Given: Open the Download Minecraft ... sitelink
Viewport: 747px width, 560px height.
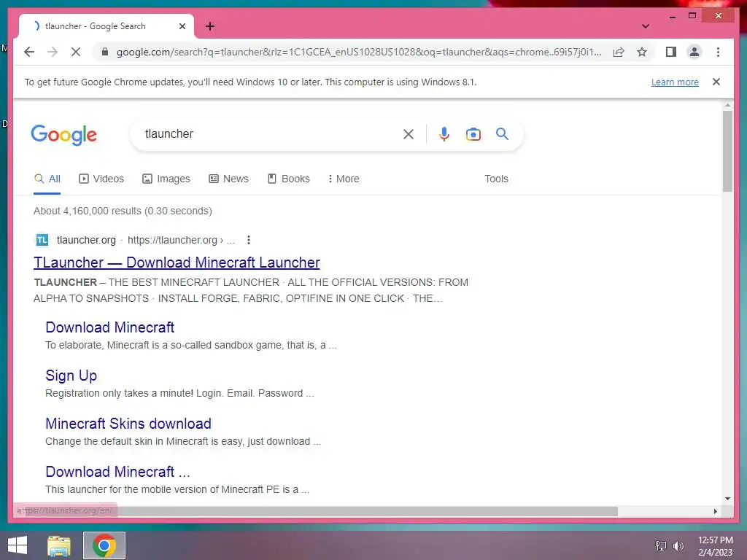Looking at the screenshot, I should [117, 472].
